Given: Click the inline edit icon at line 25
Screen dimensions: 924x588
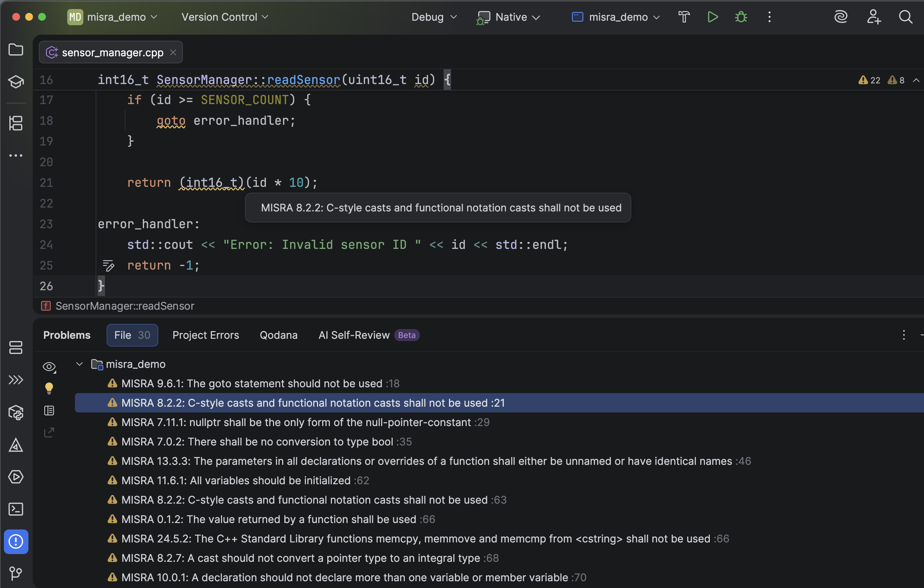Looking at the screenshot, I should [108, 265].
